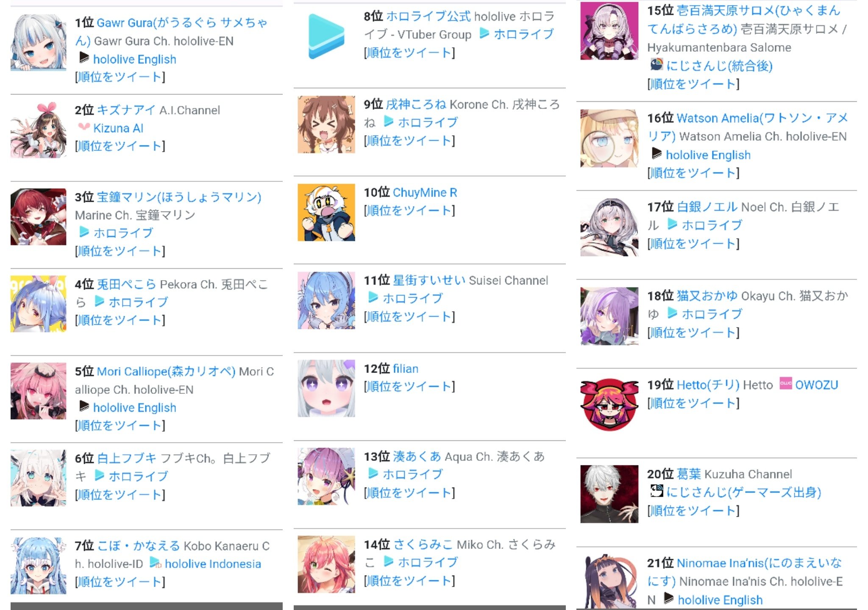Screen dimensions: 868x610
Task: Open the ChuyMine R avatar thumbnail
Action: coord(326,212)
